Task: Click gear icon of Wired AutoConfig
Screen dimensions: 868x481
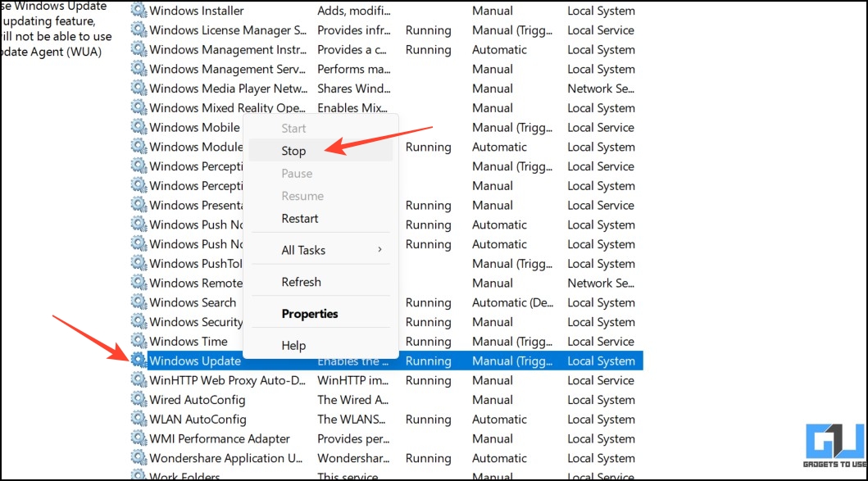Action: pos(139,399)
